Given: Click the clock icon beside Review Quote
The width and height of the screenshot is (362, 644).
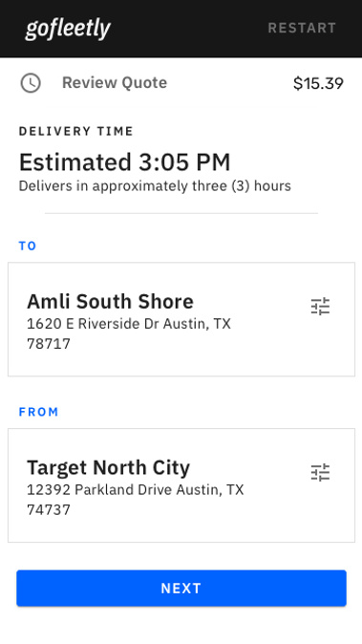Looking at the screenshot, I should pos(31,83).
